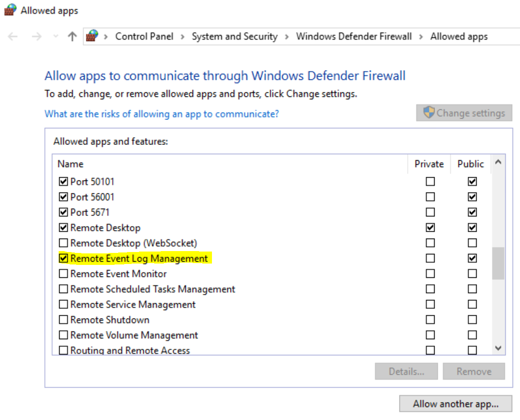
Task: Click the Up one level arrow
Action: tap(72, 36)
